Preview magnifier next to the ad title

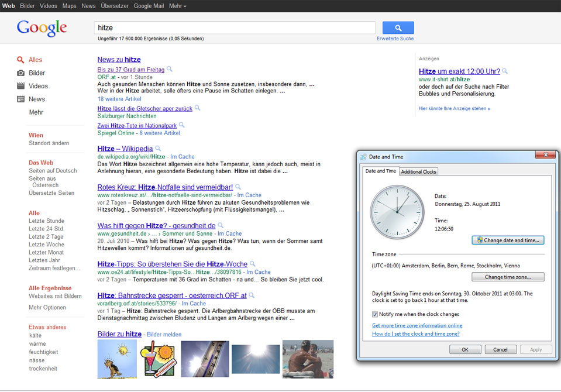tap(505, 71)
